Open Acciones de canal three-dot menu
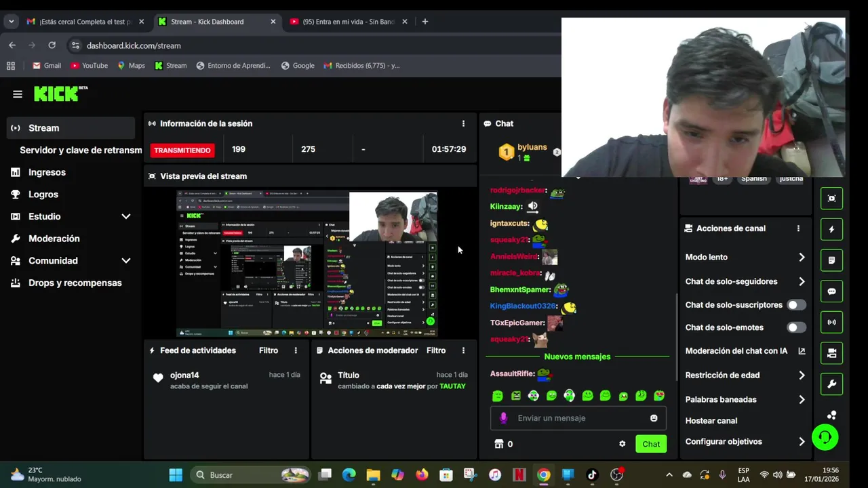The width and height of the screenshot is (868, 488). pos(798,228)
